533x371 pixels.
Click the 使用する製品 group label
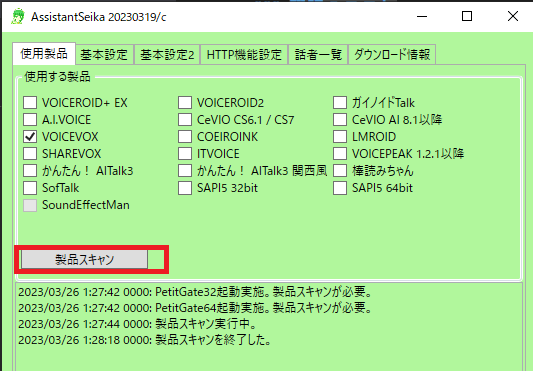pos(57,77)
